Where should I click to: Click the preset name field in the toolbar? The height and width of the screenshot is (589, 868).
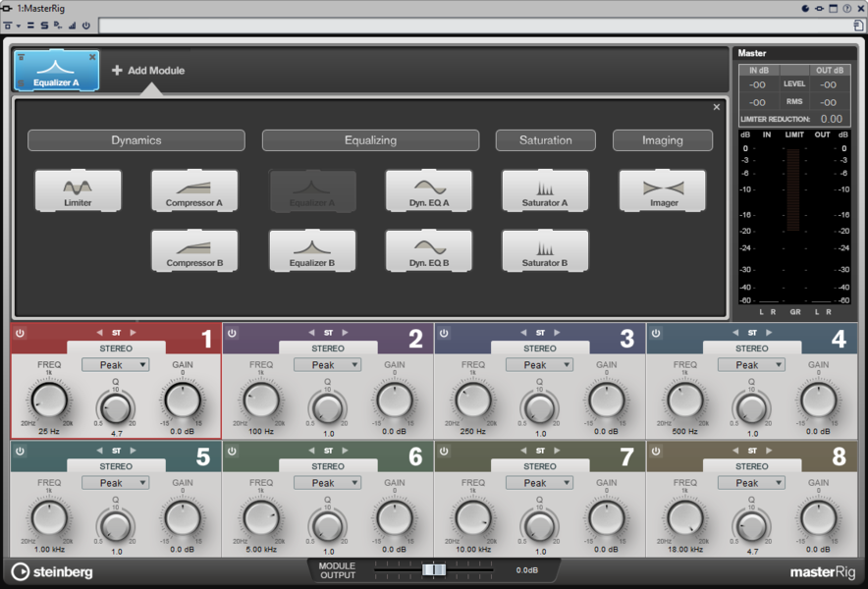[474, 26]
